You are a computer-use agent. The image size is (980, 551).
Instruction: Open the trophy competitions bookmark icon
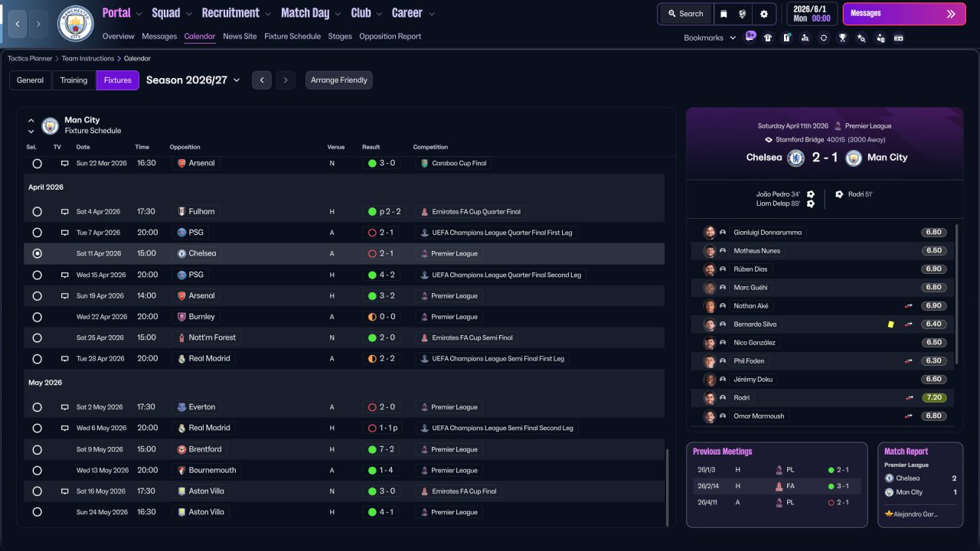pyautogui.click(x=842, y=37)
